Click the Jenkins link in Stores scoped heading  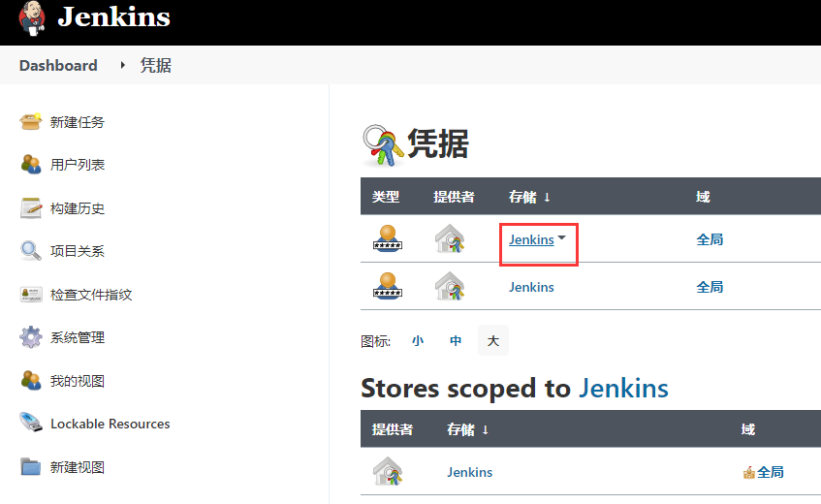click(623, 389)
